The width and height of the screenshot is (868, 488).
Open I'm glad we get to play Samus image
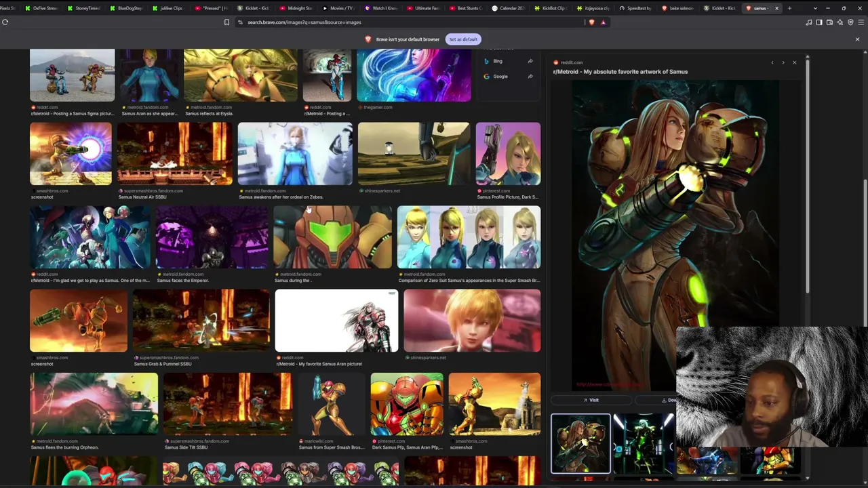[x=90, y=237]
